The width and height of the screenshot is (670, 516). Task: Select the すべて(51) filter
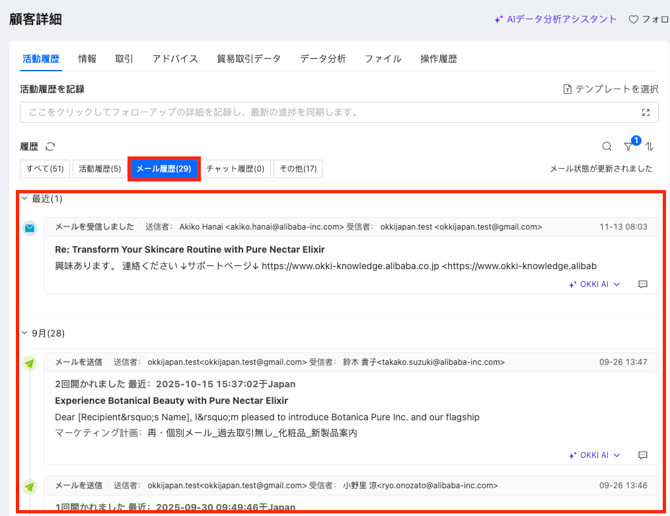[x=45, y=169]
